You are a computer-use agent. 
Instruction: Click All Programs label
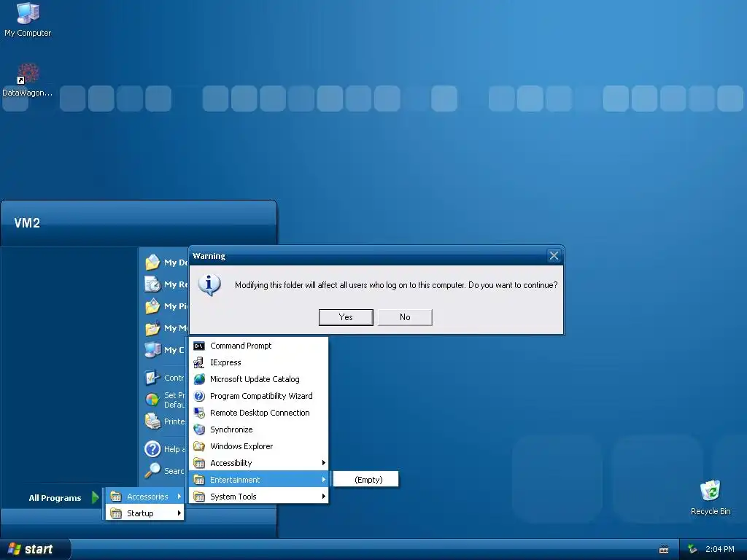[55, 497]
